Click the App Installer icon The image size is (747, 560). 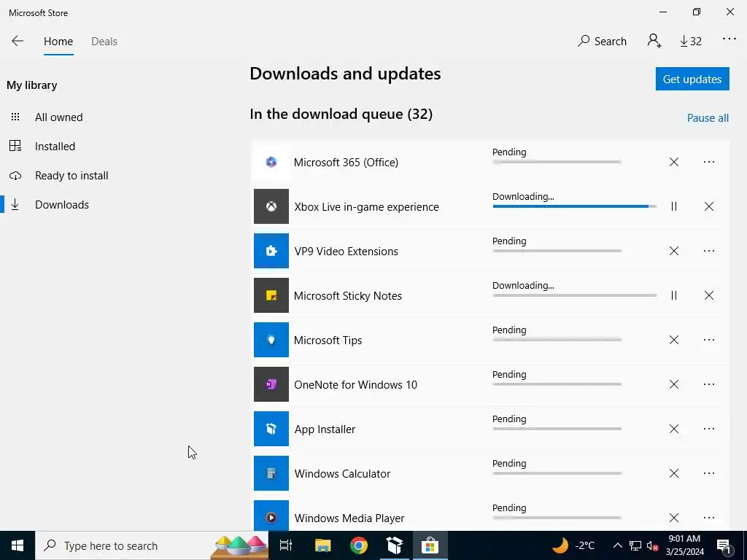271,429
